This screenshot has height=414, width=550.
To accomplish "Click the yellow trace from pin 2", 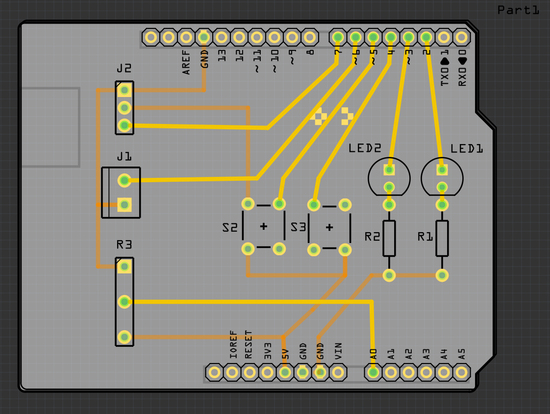I will click(x=434, y=104).
